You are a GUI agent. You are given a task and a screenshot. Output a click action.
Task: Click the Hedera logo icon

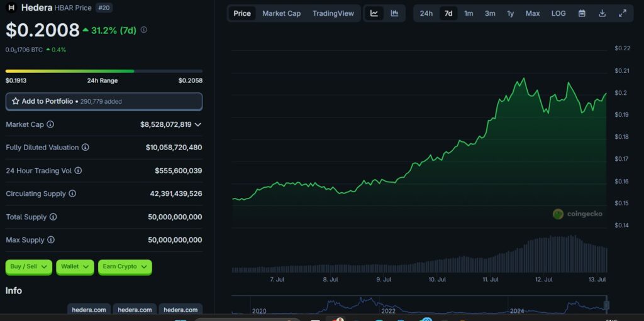click(x=11, y=8)
